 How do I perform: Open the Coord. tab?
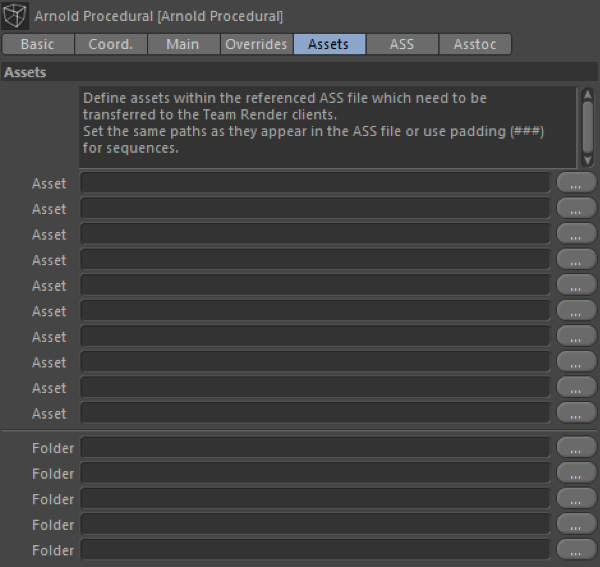pyautogui.click(x=111, y=44)
